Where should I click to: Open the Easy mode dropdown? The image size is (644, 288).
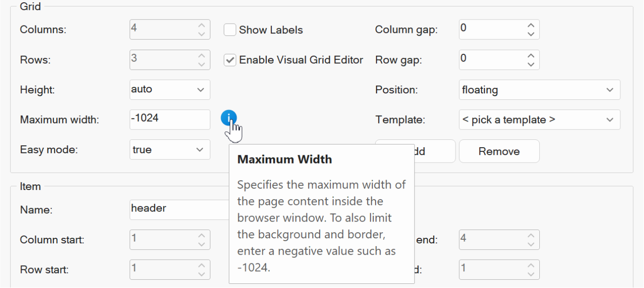coord(170,150)
